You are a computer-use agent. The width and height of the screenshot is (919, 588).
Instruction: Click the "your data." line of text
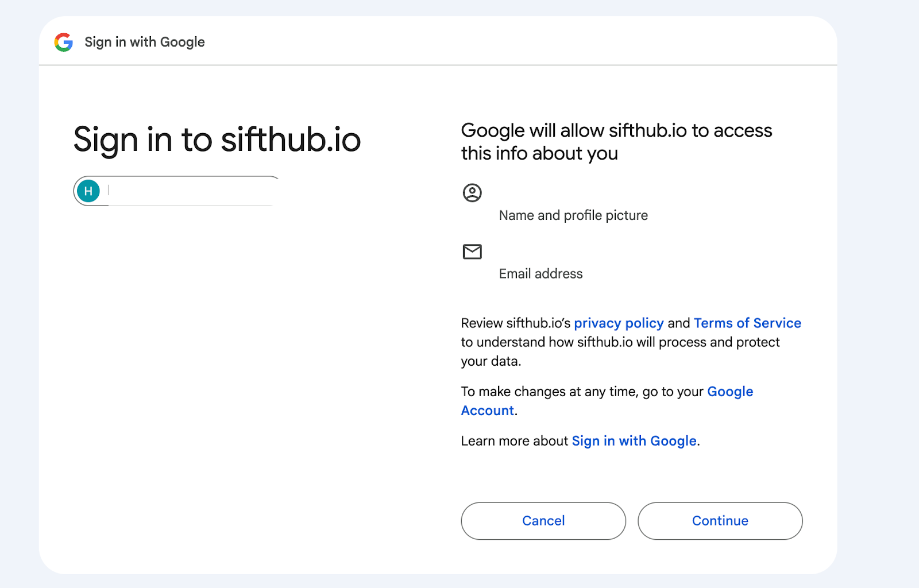coord(491,361)
